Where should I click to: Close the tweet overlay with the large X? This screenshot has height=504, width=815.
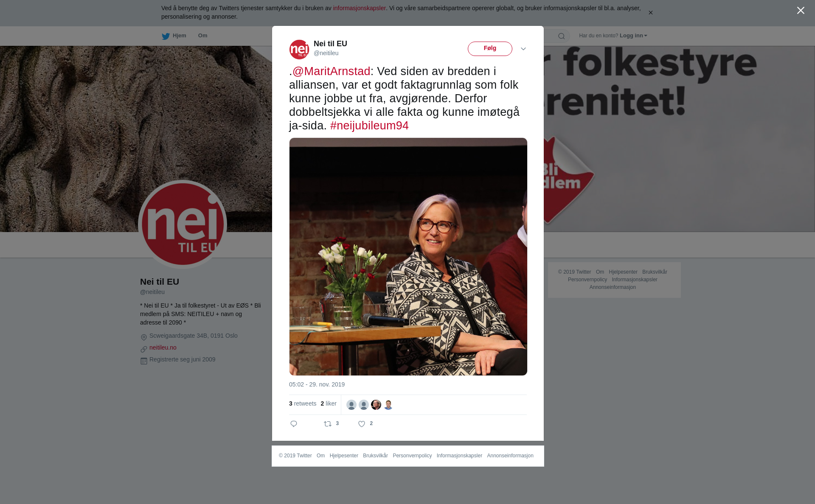(801, 11)
